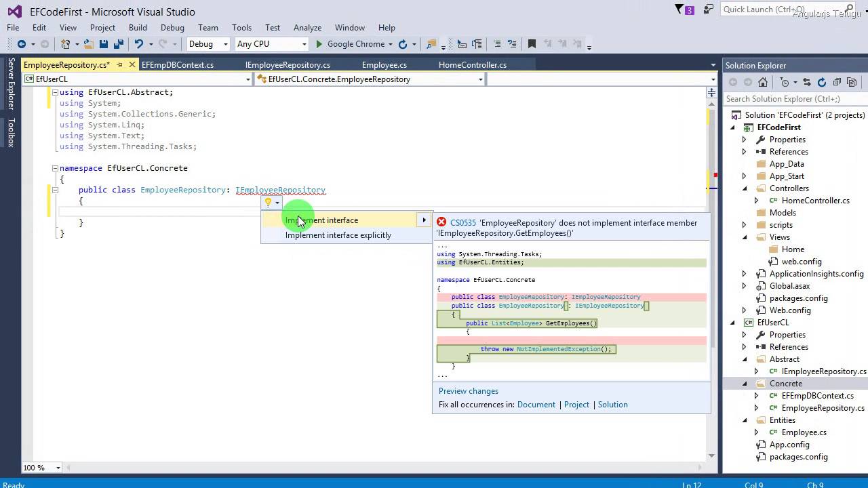Toggle the Bookmark toolbar icon
Viewport: 868px width, 488px height.
pos(532,44)
